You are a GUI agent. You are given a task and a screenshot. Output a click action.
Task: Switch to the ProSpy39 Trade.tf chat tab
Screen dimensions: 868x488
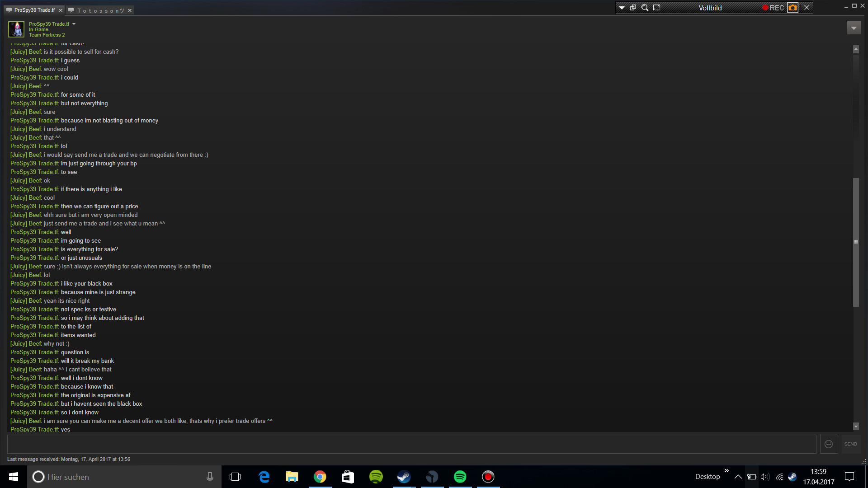point(34,10)
